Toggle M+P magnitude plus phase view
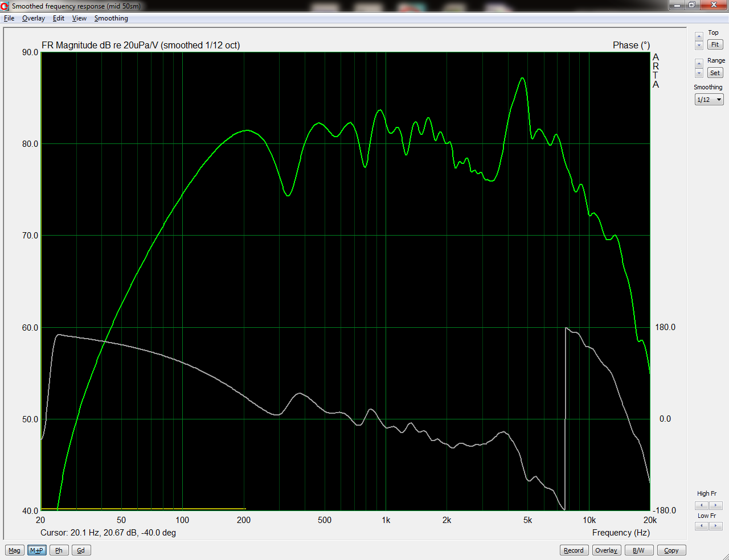729x560 pixels. pyautogui.click(x=36, y=550)
